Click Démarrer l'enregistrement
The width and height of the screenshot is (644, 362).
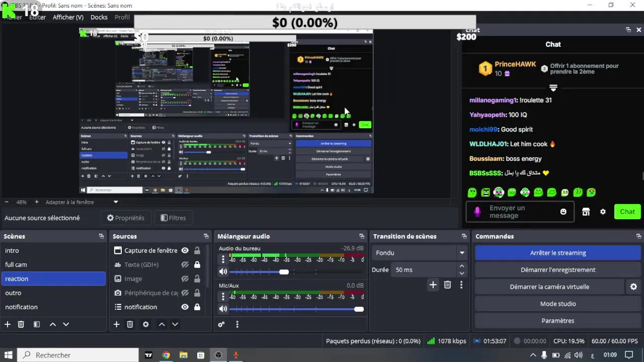(x=558, y=270)
